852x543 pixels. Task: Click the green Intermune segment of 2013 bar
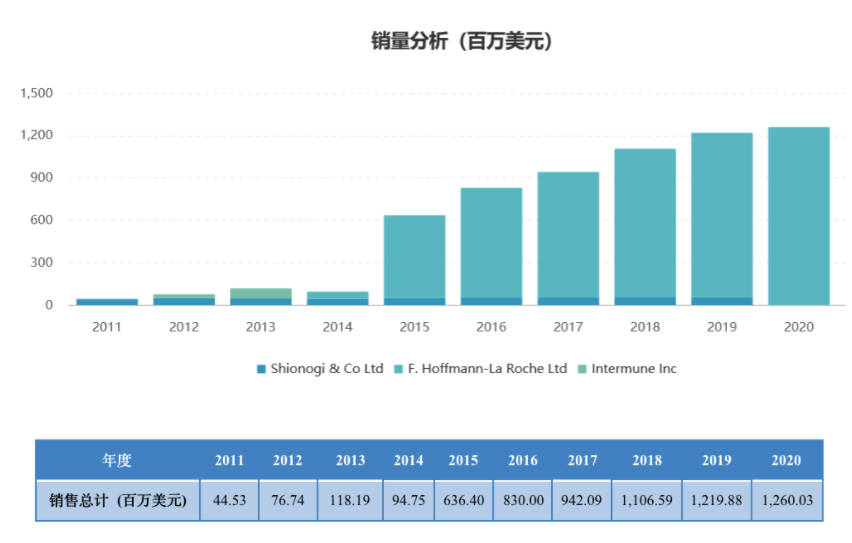(261, 293)
